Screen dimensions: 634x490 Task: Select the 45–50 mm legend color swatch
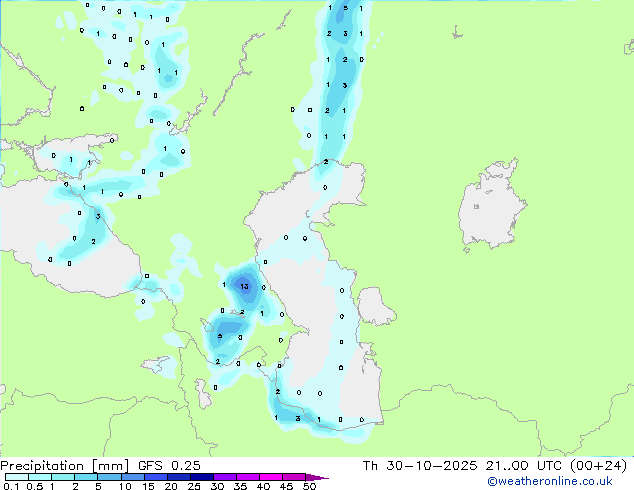(x=294, y=477)
